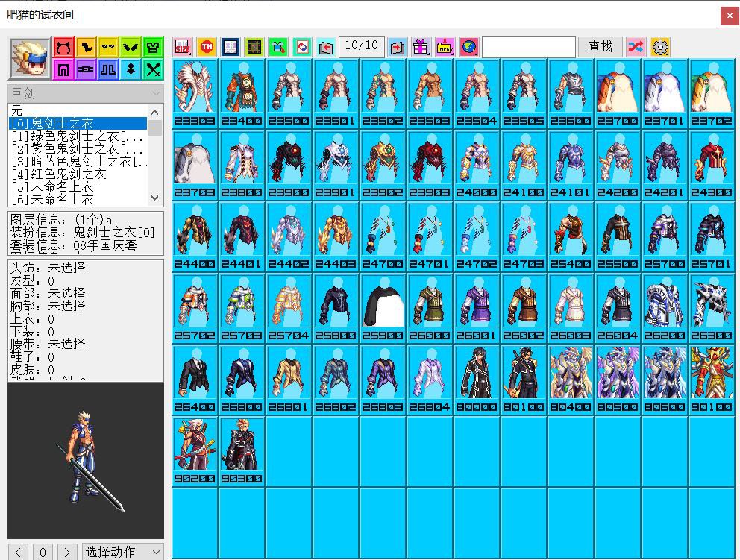Screen dimensions: 740x560
Task: Choose costume thumbnail 80000
Action: (476, 379)
